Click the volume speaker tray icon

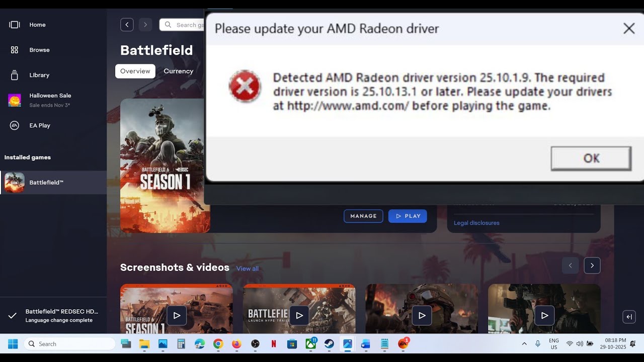click(x=580, y=344)
